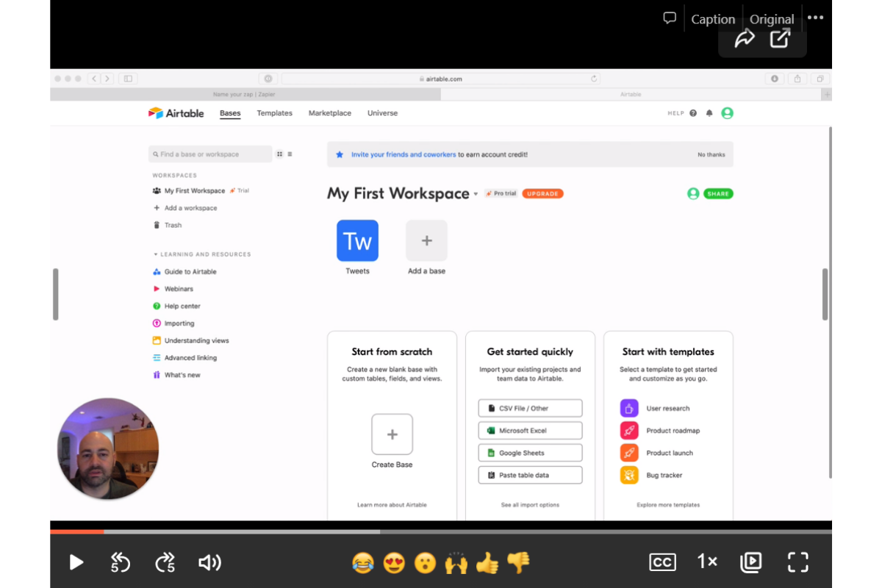Toggle closed captions CC

663,562
